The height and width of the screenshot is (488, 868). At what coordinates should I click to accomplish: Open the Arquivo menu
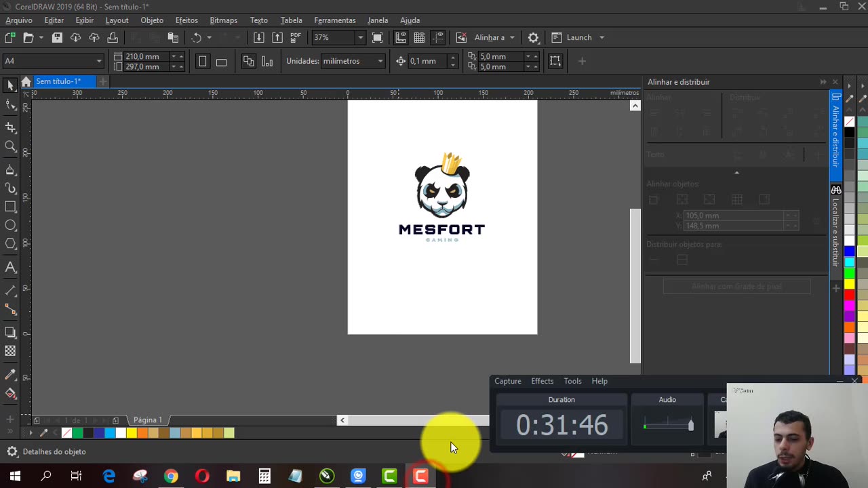pyautogui.click(x=19, y=20)
